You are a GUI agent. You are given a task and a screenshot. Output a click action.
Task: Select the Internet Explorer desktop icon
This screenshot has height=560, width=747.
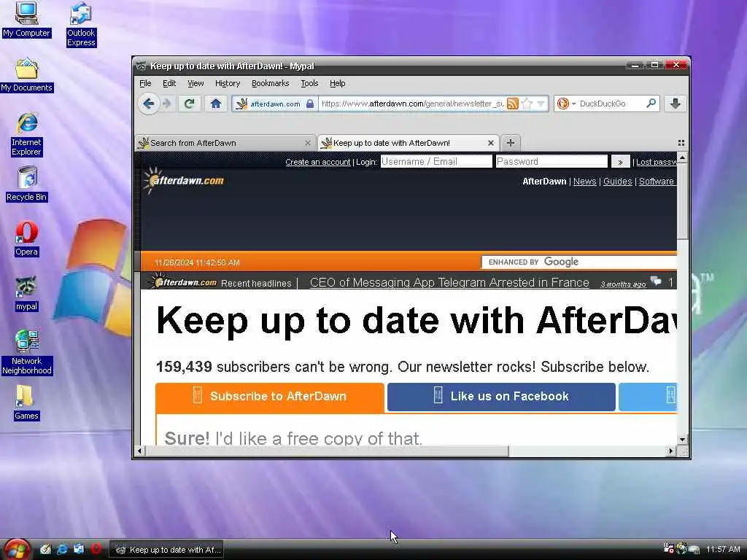click(26, 135)
